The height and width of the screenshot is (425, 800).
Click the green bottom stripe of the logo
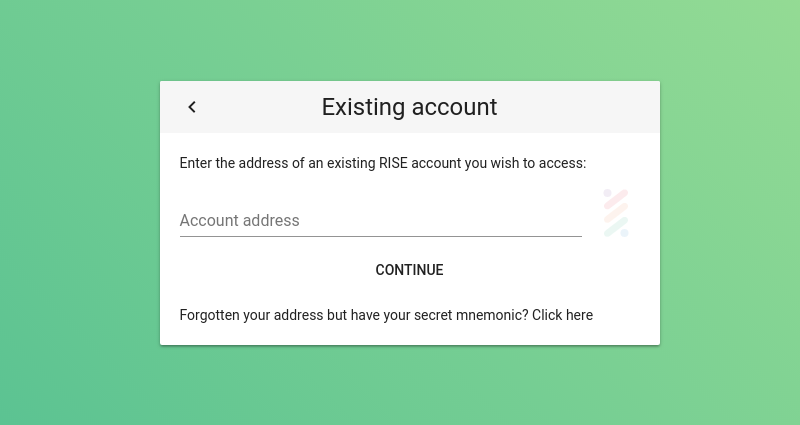click(x=616, y=227)
